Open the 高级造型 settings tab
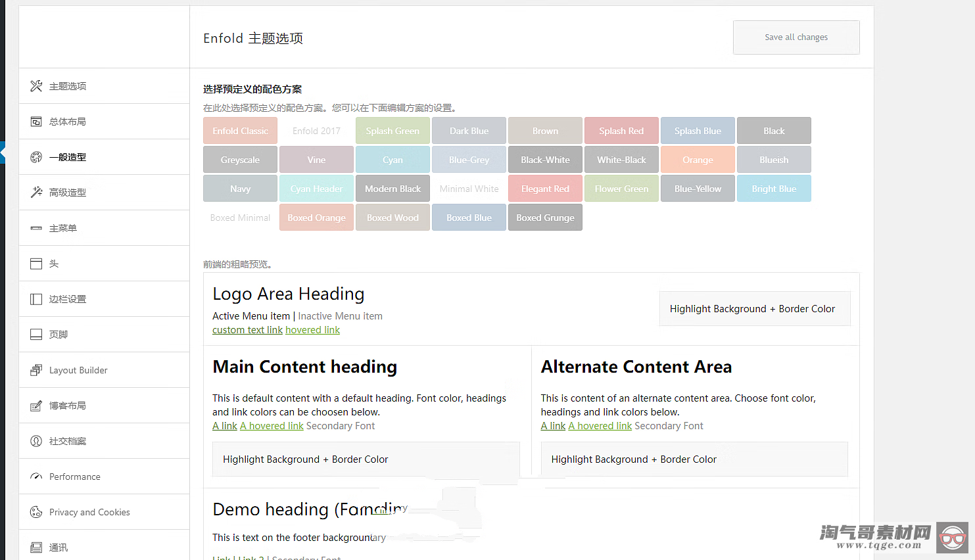The image size is (975, 560). point(105,193)
